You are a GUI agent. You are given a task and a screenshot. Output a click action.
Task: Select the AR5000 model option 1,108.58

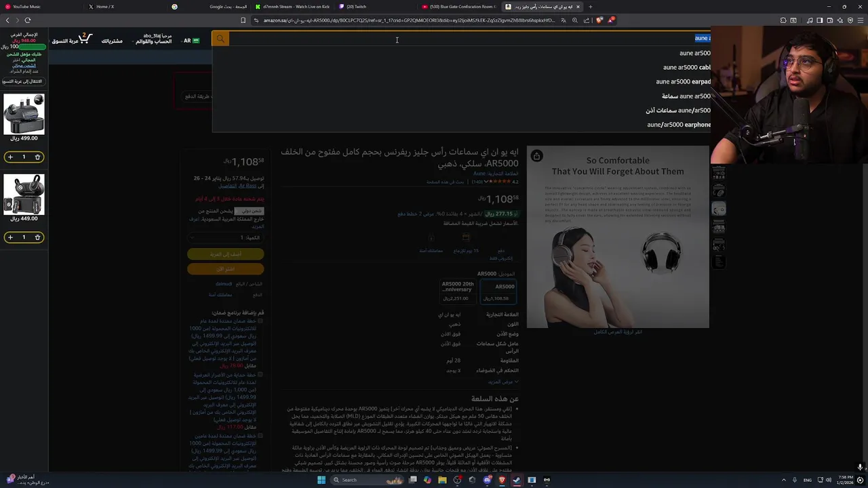click(x=498, y=291)
